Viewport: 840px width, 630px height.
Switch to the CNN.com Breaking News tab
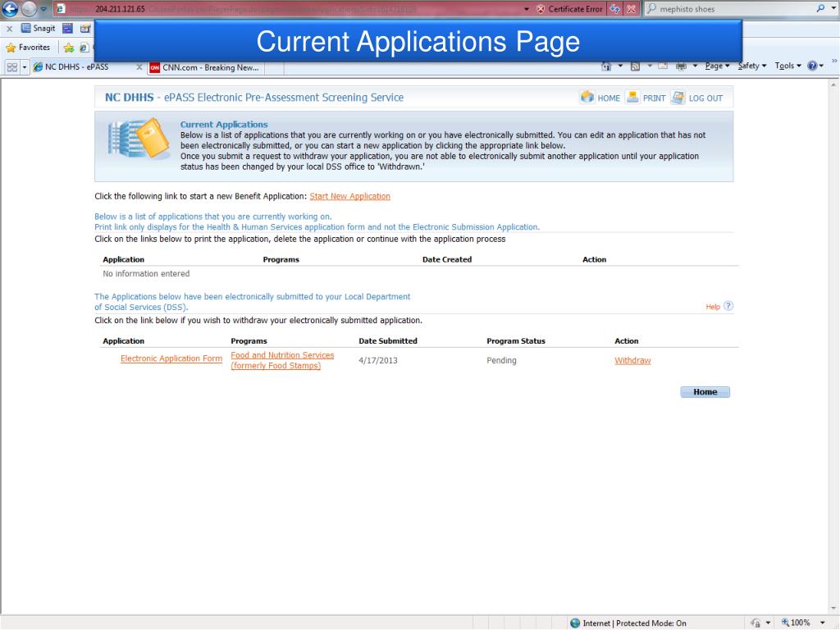click(205, 67)
